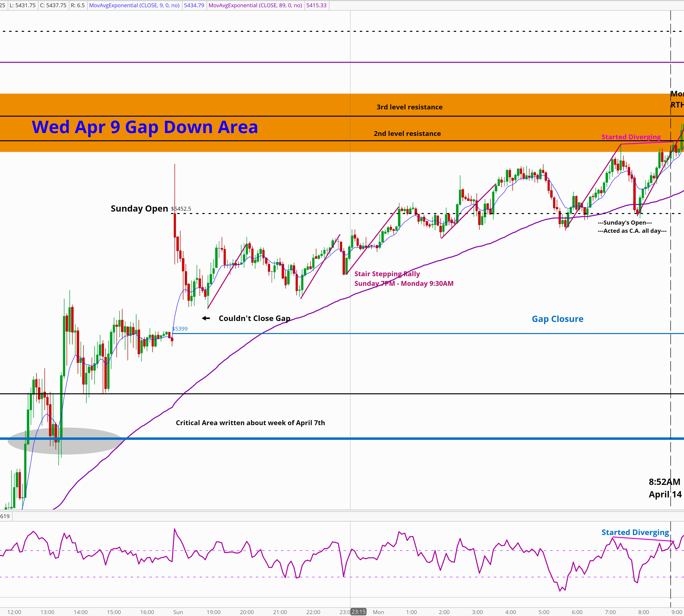Image resolution: width=684 pixels, height=616 pixels.
Task: Select the 5434.79 EMA value readout
Action: [194, 5]
